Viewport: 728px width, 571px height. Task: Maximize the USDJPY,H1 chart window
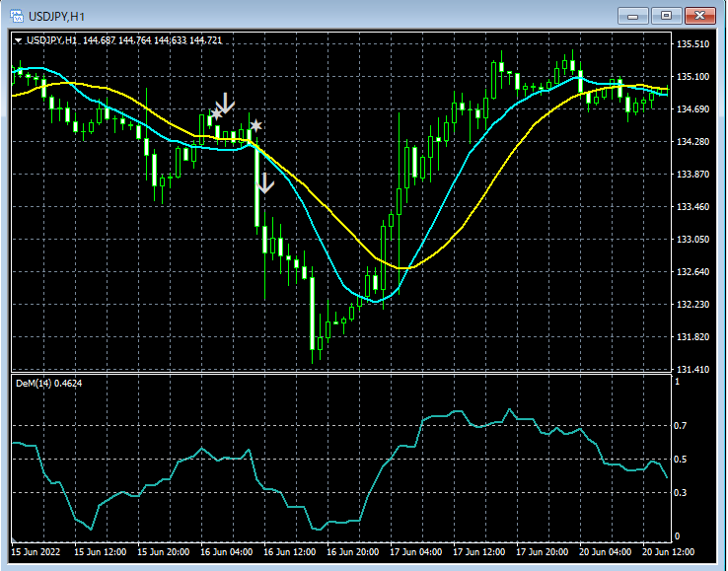[x=666, y=16]
